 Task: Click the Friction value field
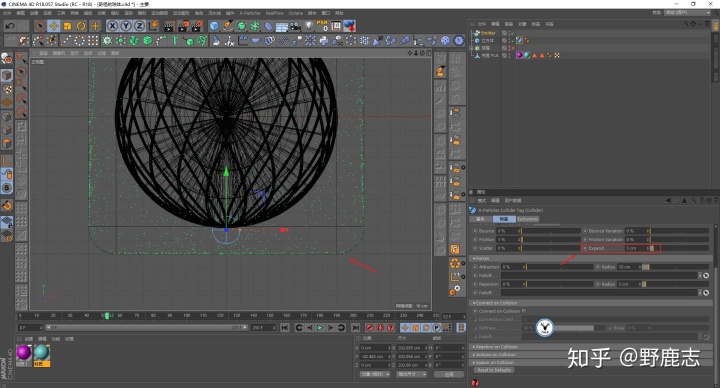[x=507, y=239]
